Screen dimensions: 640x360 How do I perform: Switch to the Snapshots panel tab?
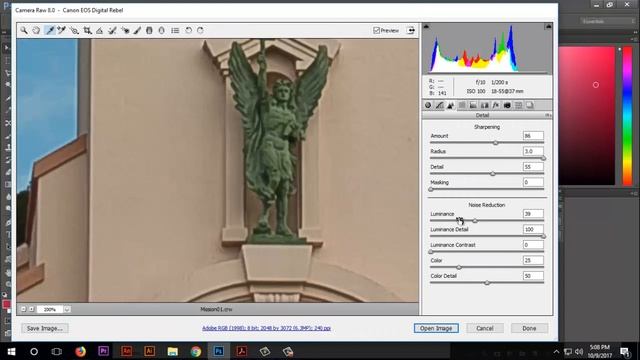(530, 105)
